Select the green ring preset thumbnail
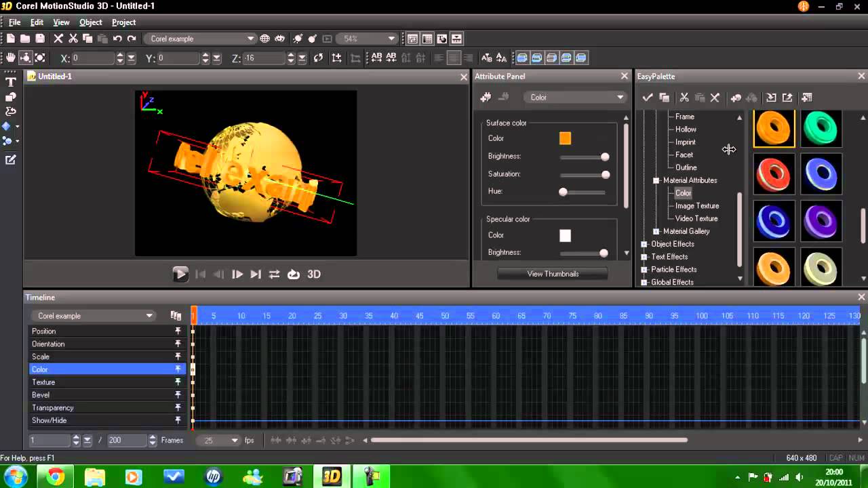The image size is (868, 488). (x=821, y=127)
